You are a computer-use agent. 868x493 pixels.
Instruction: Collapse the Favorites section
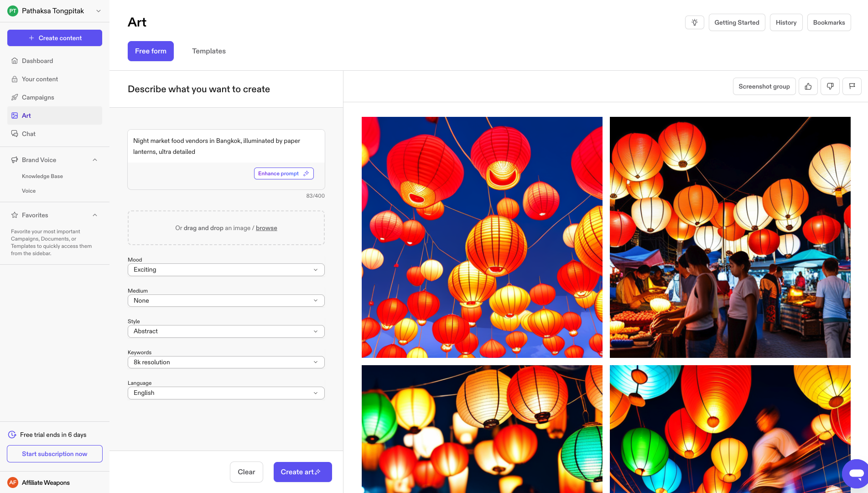tap(95, 215)
